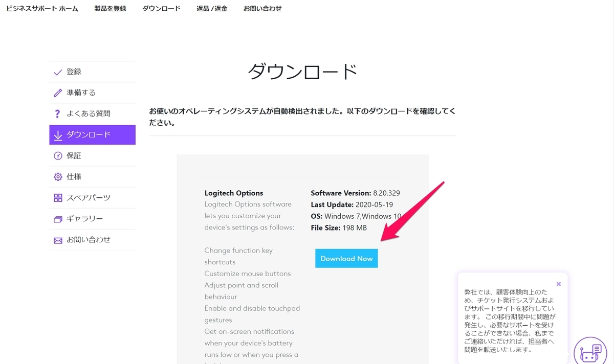The height and width of the screenshot is (364, 614).
Task: Click the File Size 198 MB text
Action: pos(339,228)
